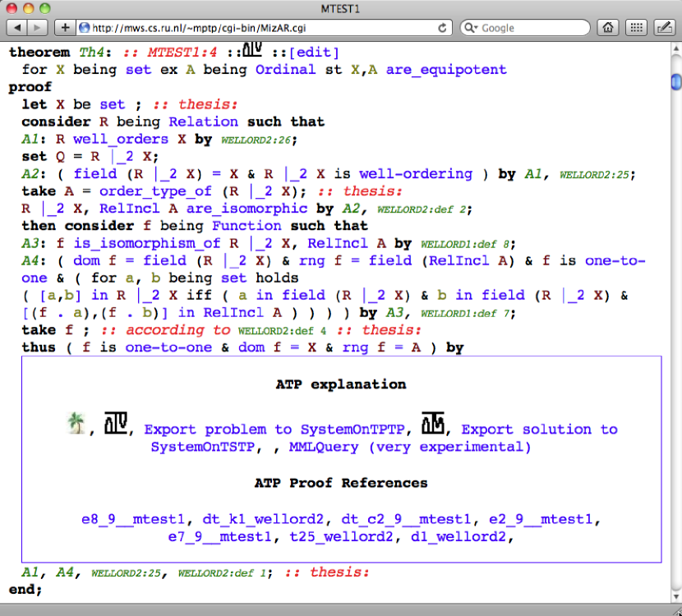Open the [edit] link for theorem Th4
Screen dimensions: 682x616
pyautogui.click(x=314, y=53)
